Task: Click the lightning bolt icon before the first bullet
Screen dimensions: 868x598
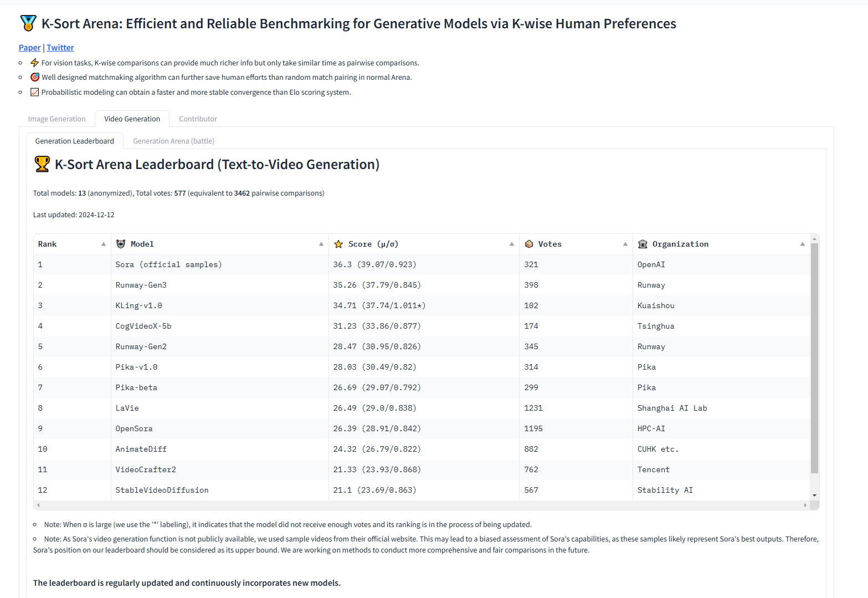Action: click(35, 63)
